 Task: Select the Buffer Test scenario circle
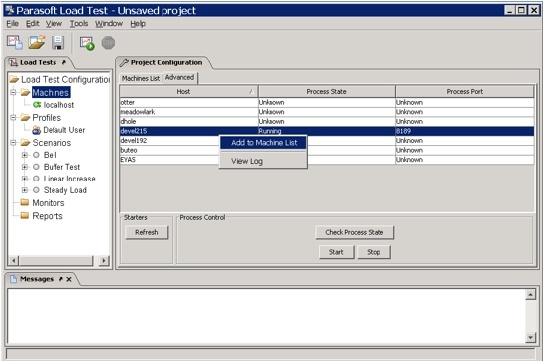[x=36, y=167]
